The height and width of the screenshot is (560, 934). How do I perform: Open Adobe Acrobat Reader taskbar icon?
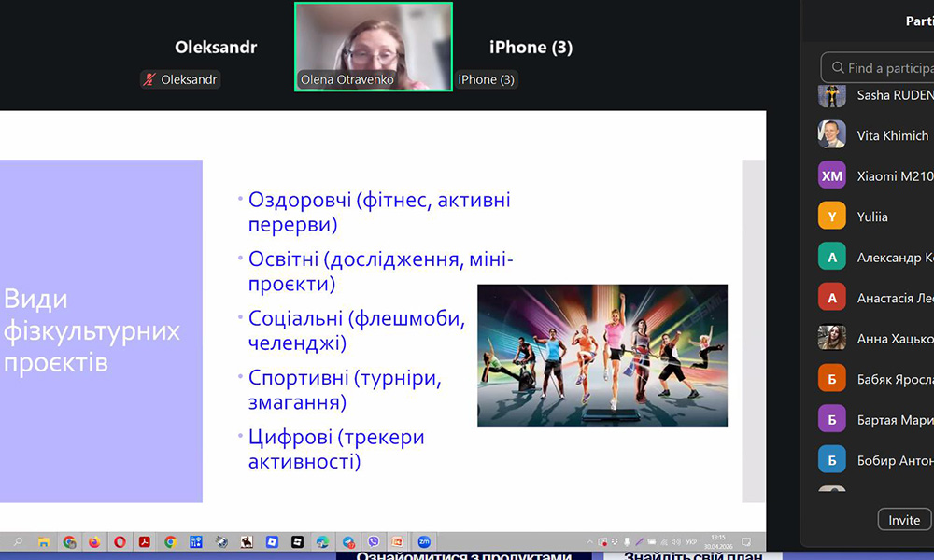(x=145, y=541)
